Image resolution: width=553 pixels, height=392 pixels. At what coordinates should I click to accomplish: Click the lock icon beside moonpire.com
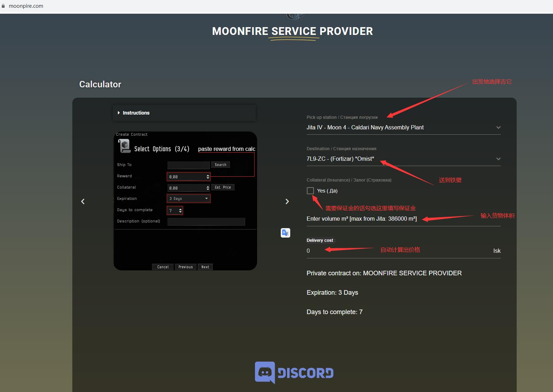3,6
